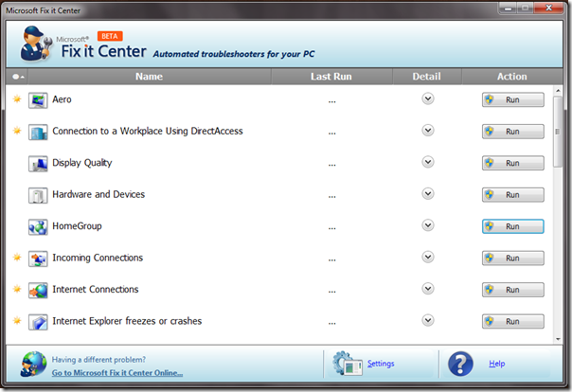Select the Display Quality text
Screen dimensions: 572x392
click(x=82, y=163)
